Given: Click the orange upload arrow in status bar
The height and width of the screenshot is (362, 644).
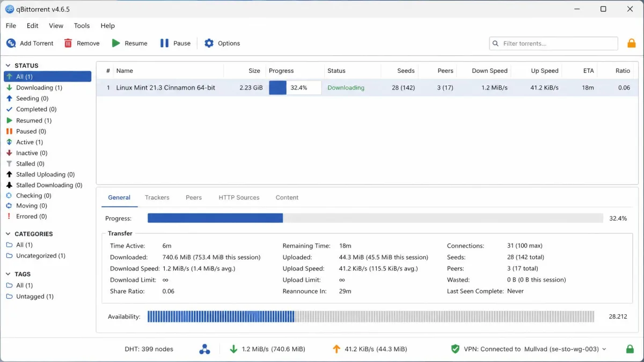Looking at the screenshot, I should pos(336,349).
